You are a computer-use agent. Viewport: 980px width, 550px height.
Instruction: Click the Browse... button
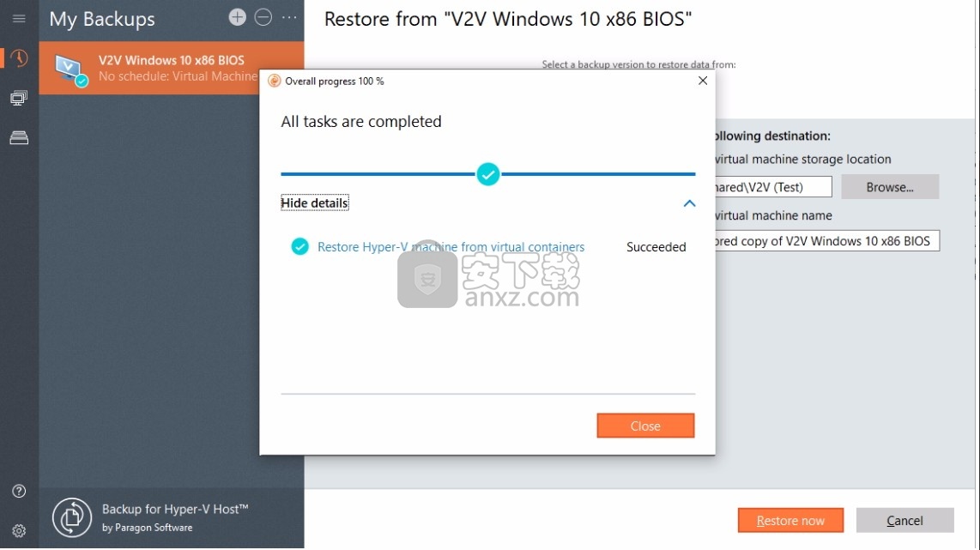tap(890, 187)
